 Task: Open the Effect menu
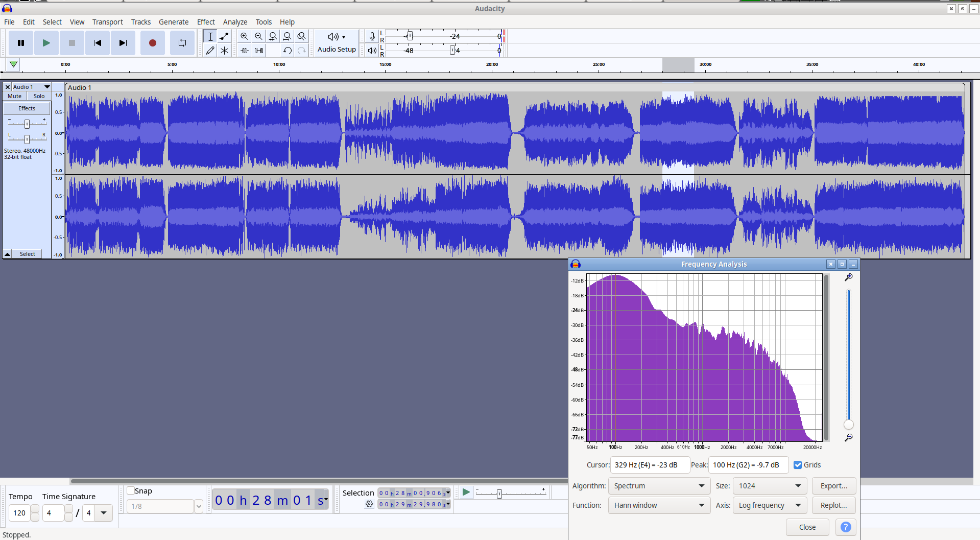206,22
